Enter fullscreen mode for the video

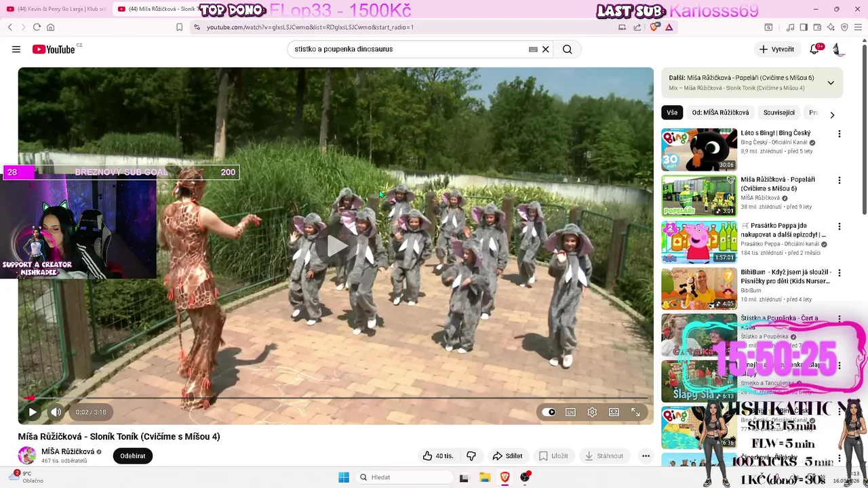coord(635,412)
